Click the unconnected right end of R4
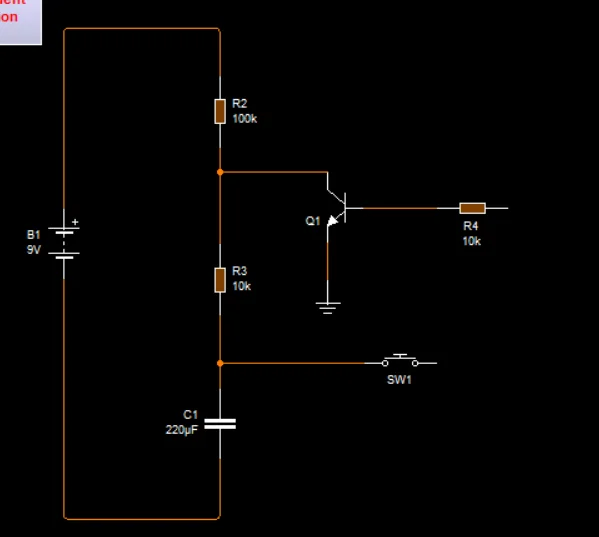599x537 pixels. (x=508, y=208)
